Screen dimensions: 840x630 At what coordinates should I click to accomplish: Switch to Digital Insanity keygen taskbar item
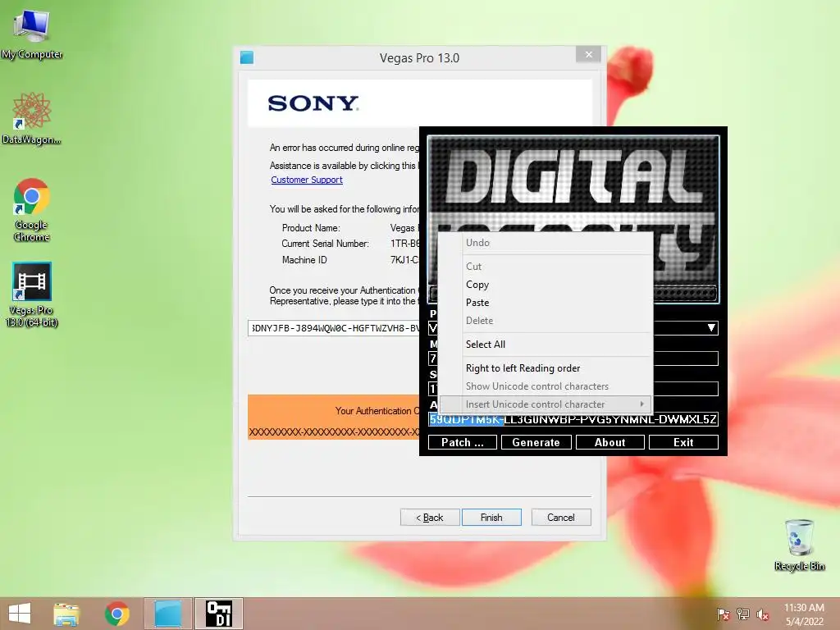[x=219, y=614]
